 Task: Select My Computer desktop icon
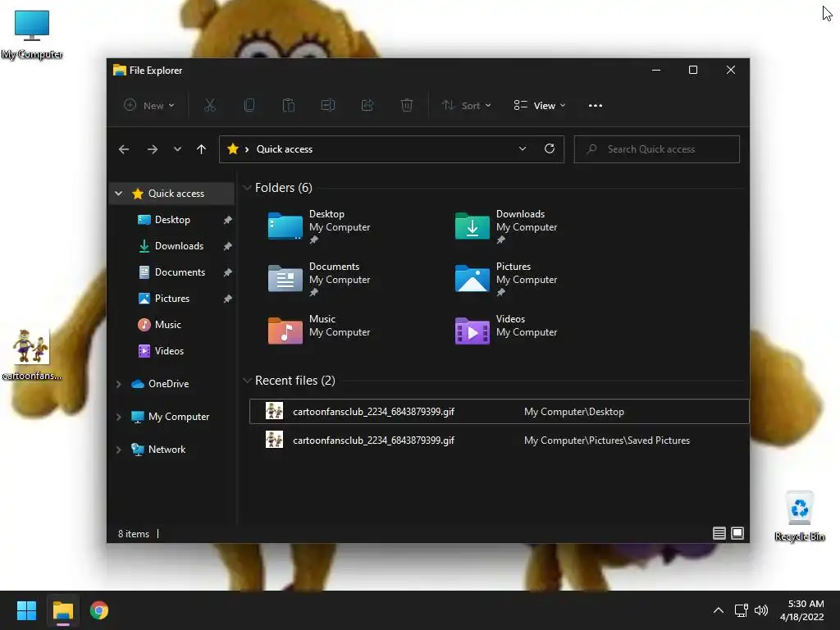click(32, 34)
